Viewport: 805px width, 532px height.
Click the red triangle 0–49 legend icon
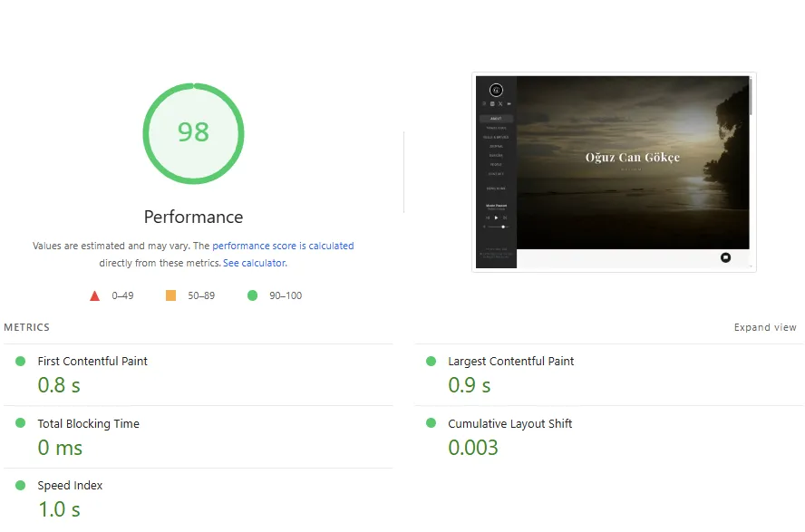[94, 295]
